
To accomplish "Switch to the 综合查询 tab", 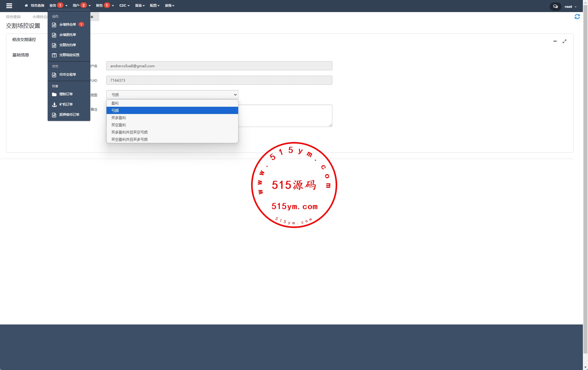I will coord(13,17).
